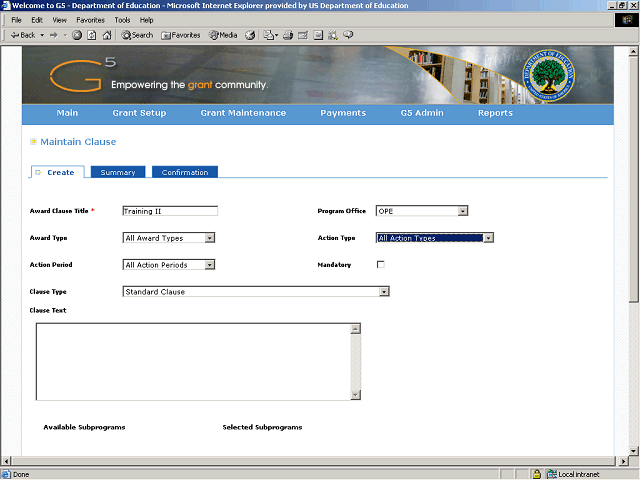Open the View menu

[59, 20]
